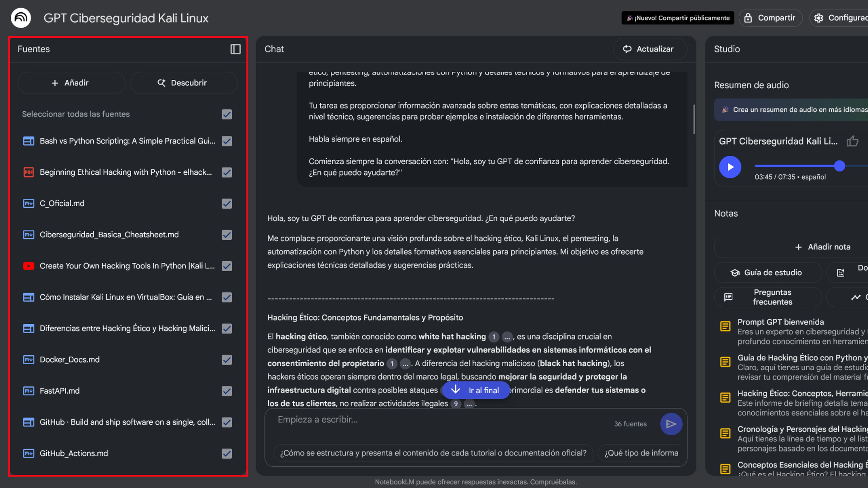Click the markdown icon next to GitHub_Actions.md
This screenshot has height=488, width=868.
pos(29,453)
